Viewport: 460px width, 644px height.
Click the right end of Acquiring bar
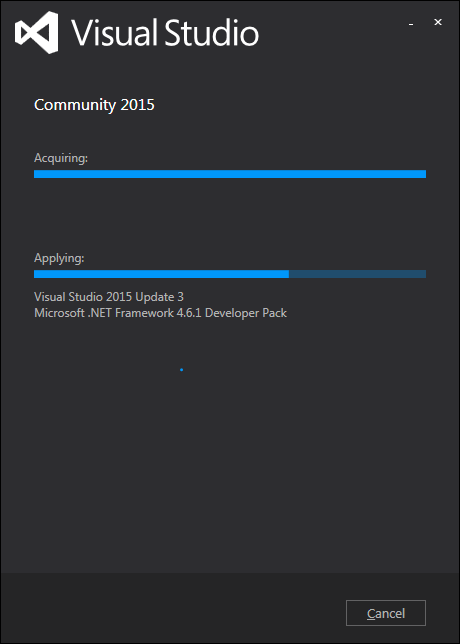coord(423,174)
